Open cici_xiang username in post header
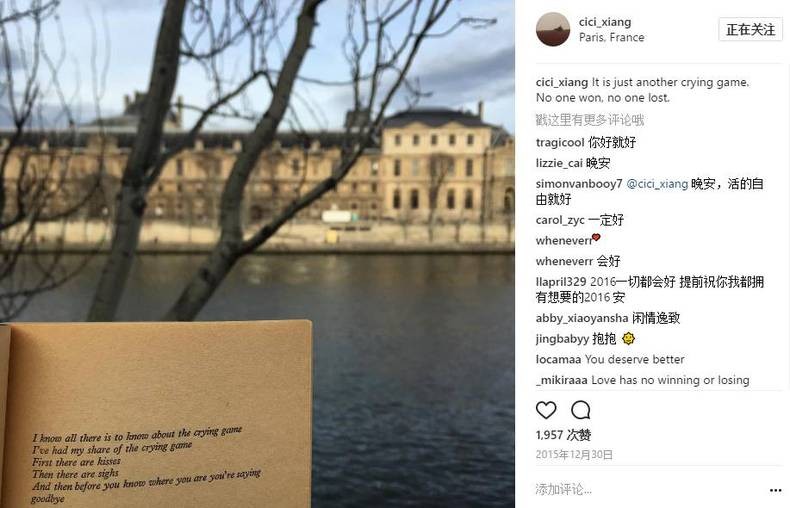This screenshot has width=790, height=508. coord(605,22)
